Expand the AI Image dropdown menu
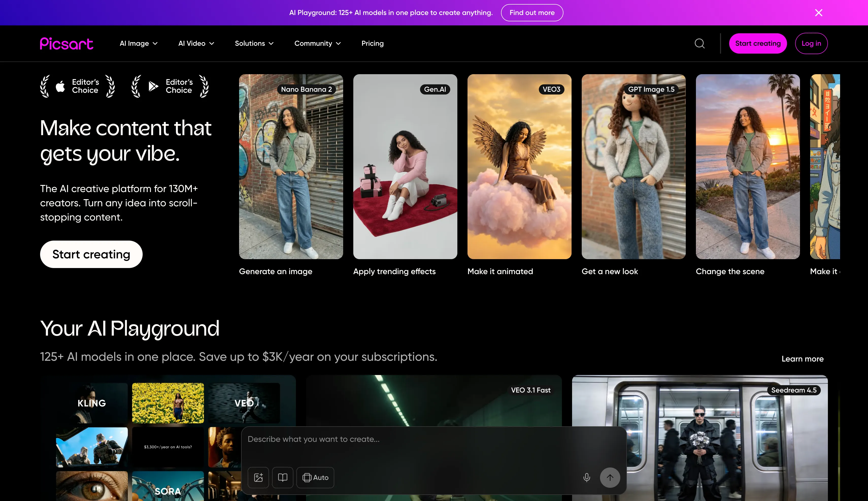Image resolution: width=868 pixels, height=501 pixels. 139,43
